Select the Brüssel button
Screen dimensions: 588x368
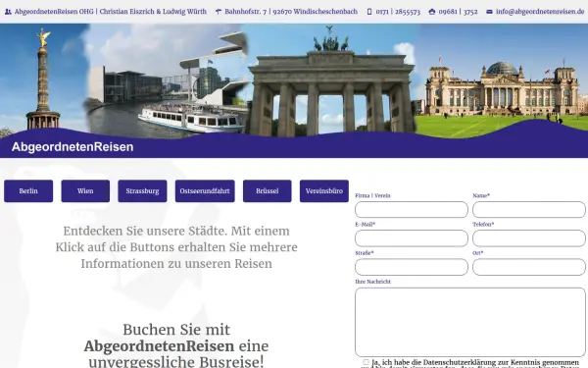[267, 190]
